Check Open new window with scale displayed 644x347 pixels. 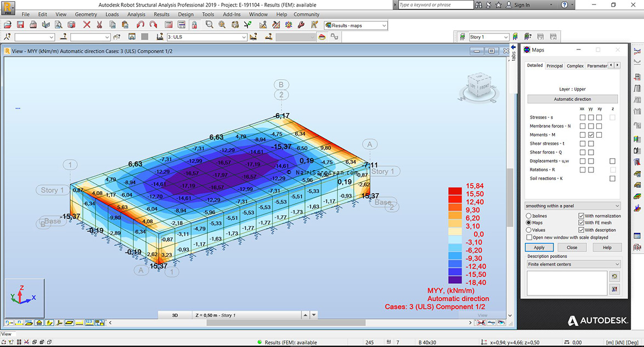coord(529,238)
